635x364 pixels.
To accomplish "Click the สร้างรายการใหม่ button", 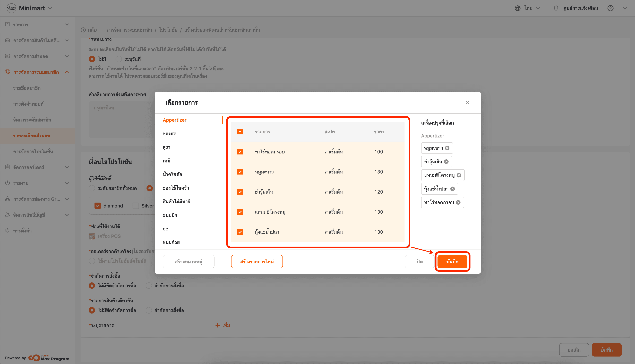I will tap(257, 262).
